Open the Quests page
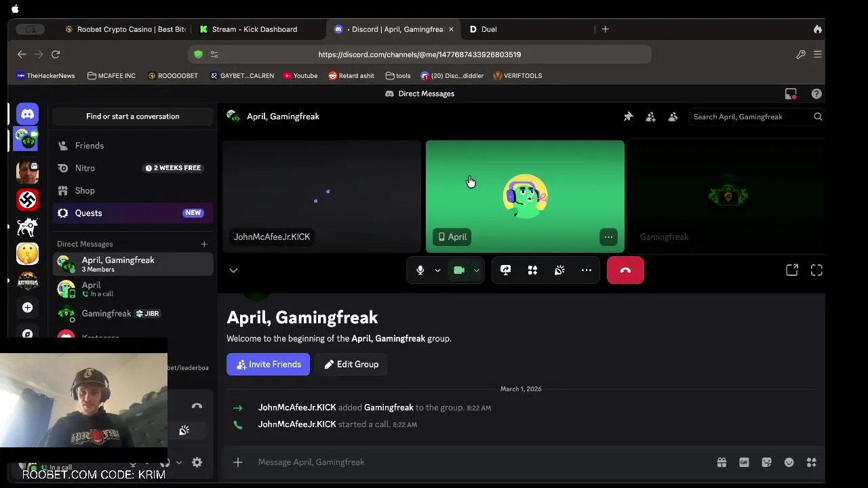 click(x=133, y=213)
